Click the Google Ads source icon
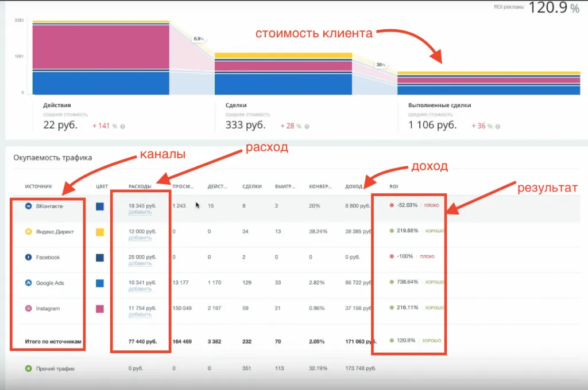Viewport: 588px width, 390px height. click(28, 283)
